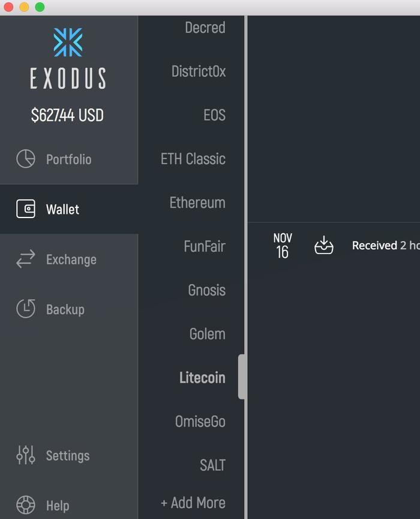Open the Portfolio tab
Screen dimensions: 420x519
(68, 159)
